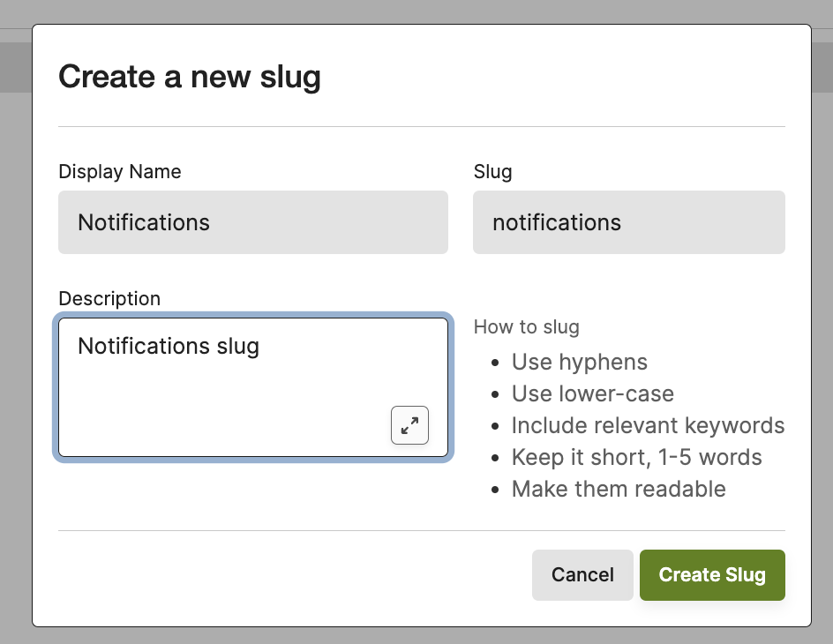Click the "Use lower-case" tip
Viewport: 833px width, 644px height.
593,394
